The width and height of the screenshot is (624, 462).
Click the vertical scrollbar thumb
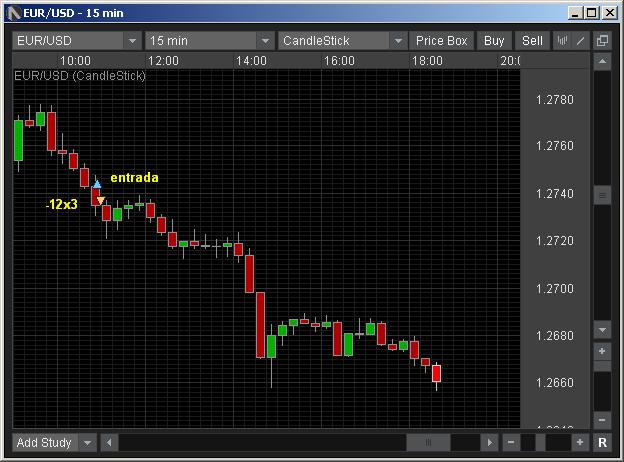pos(602,196)
